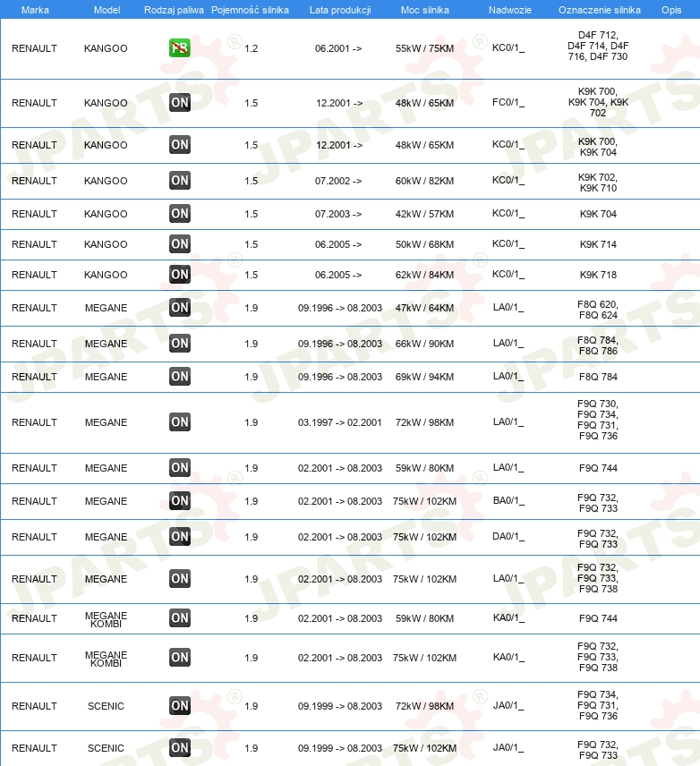Click the Nadwozie column header
Image resolution: width=700 pixels, height=766 pixels.
pyautogui.click(x=510, y=10)
